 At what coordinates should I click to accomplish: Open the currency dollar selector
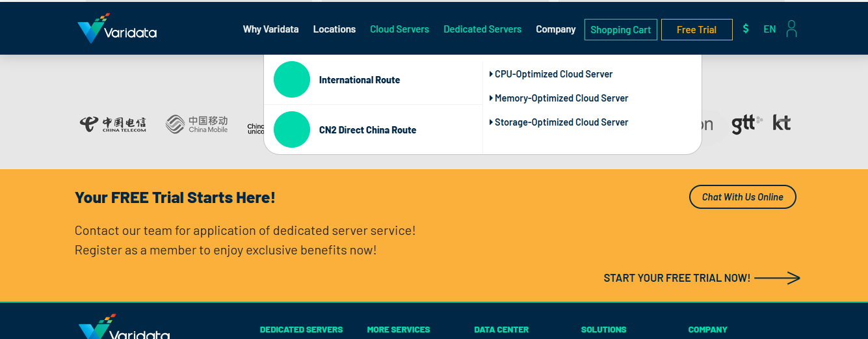tap(746, 29)
